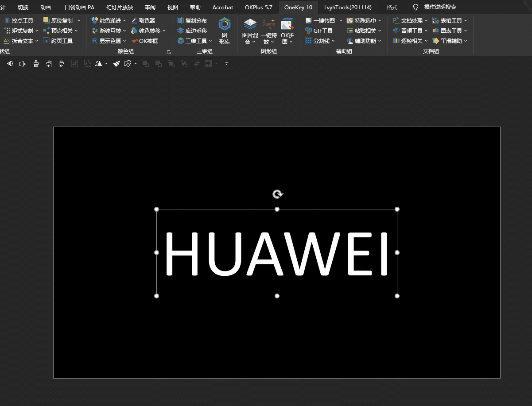Expand the 图表工具 dropdown

pyautogui.click(x=466, y=31)
